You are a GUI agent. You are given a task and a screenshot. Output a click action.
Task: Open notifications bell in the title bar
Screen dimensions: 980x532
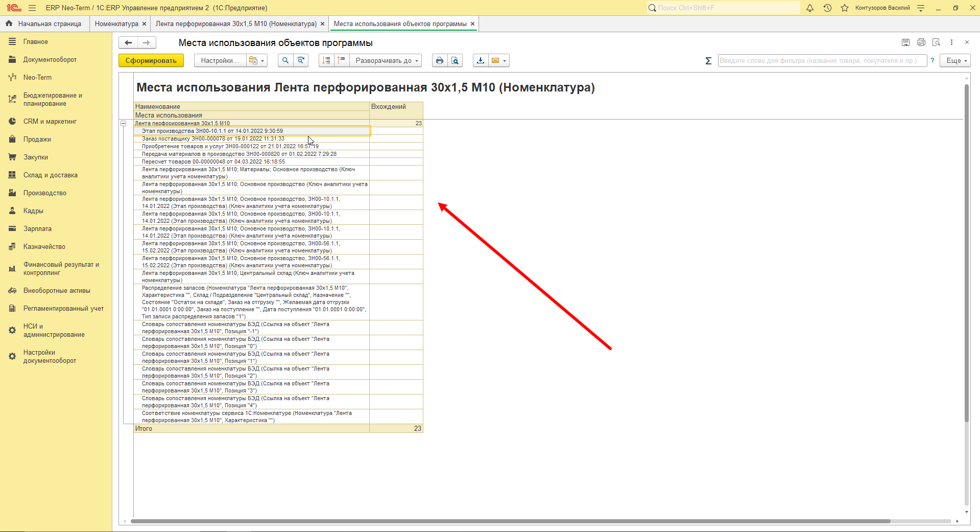pos(810,8)
